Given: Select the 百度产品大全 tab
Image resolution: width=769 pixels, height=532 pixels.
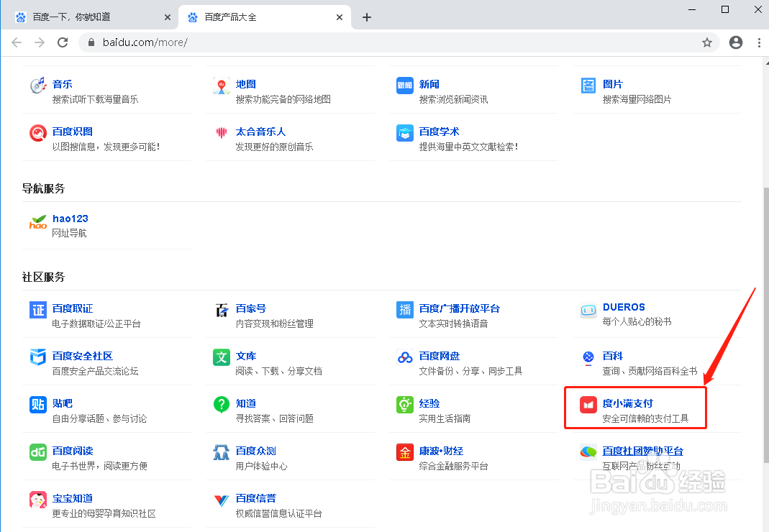Looking at the screenshot, I should [x=265, y=17].
